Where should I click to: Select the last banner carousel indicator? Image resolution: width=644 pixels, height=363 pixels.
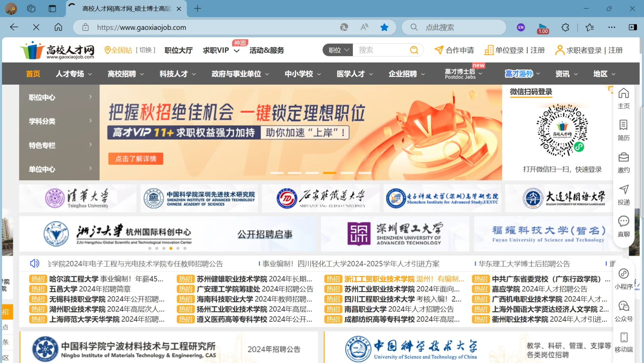(x=365, y=173)
